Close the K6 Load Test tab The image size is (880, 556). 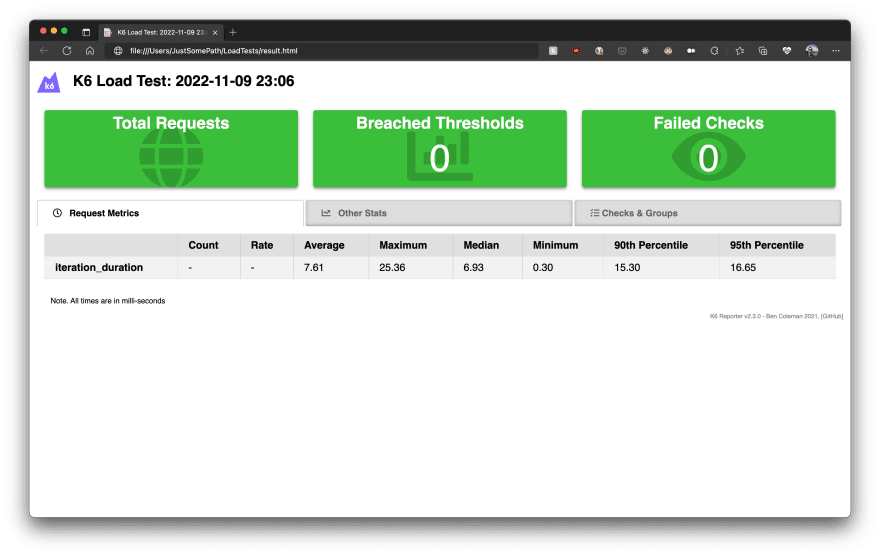[x=215, y=33]
